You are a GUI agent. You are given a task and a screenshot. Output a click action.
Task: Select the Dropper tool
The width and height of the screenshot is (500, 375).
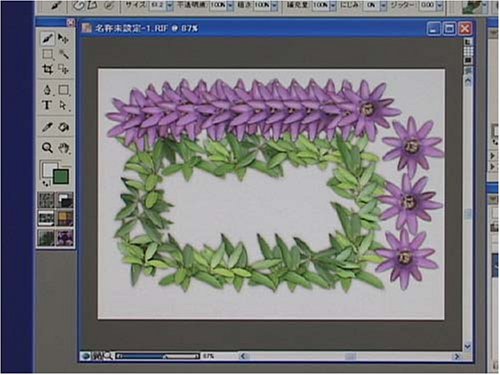tap(47, 127)
